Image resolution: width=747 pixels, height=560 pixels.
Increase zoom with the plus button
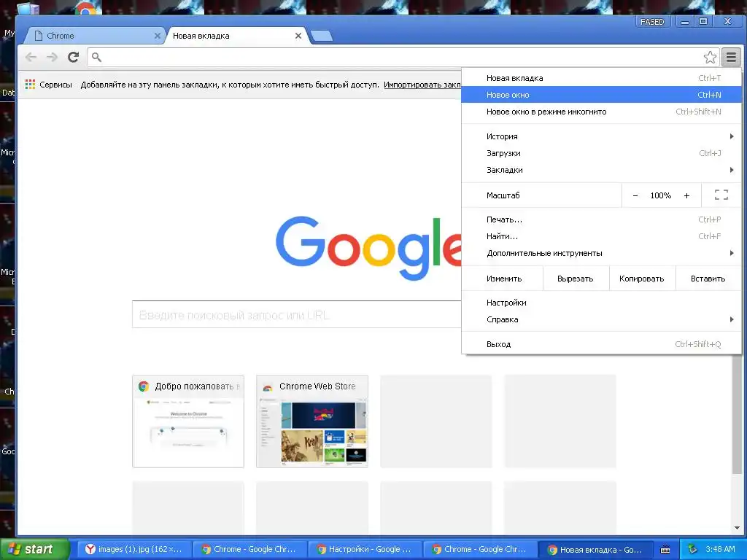tap(686, 195)
